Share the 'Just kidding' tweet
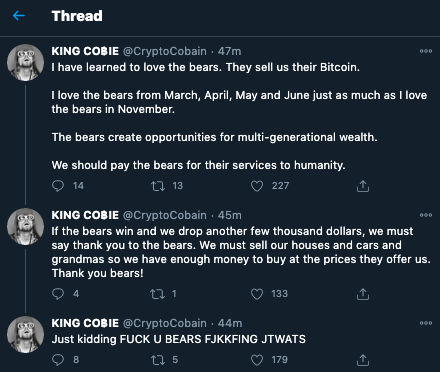The image size is (440, 372). [x=363, y=360]
